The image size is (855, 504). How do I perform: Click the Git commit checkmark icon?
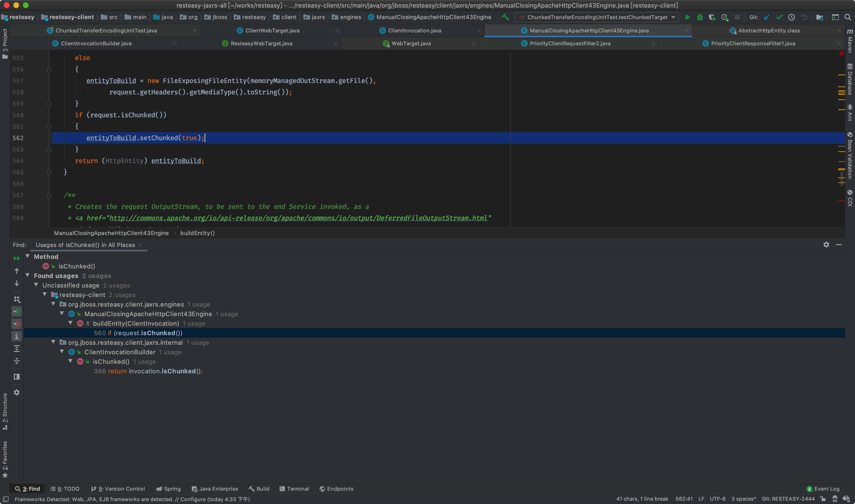click(779, 17)
